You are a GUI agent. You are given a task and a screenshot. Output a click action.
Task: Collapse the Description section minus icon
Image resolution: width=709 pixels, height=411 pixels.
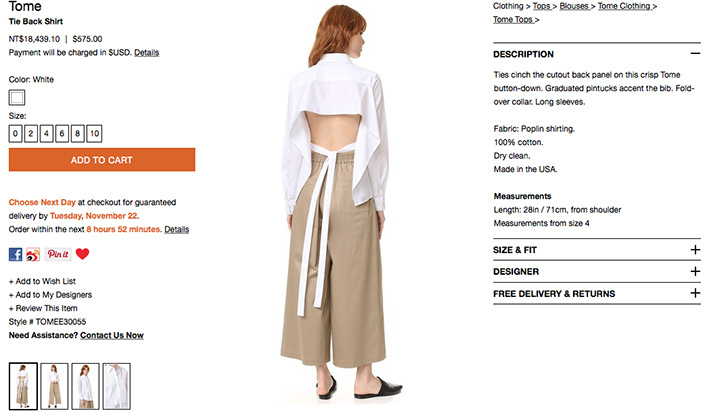695,54
